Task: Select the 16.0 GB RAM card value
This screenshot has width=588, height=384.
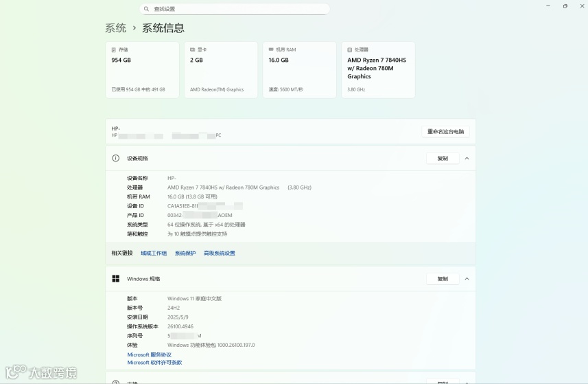Action: 279,60
